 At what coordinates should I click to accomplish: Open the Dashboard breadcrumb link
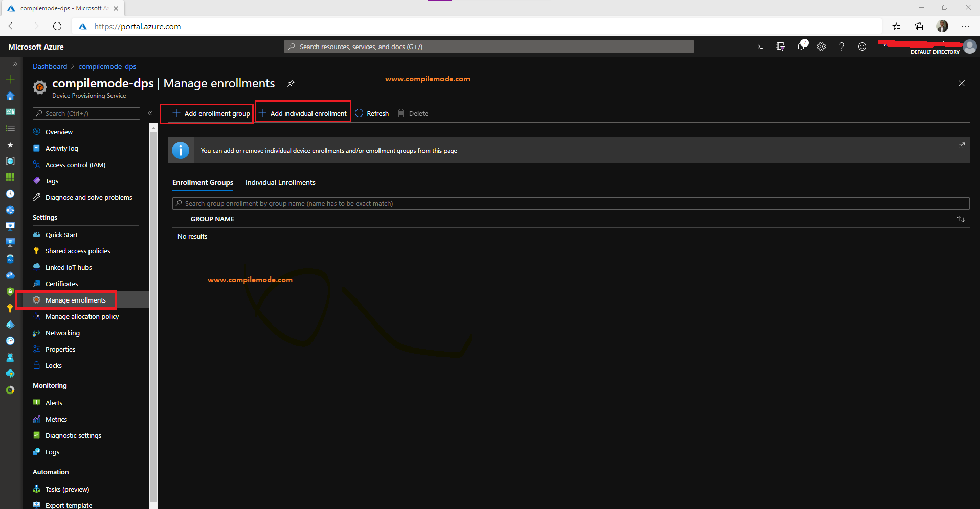[50, 66]
